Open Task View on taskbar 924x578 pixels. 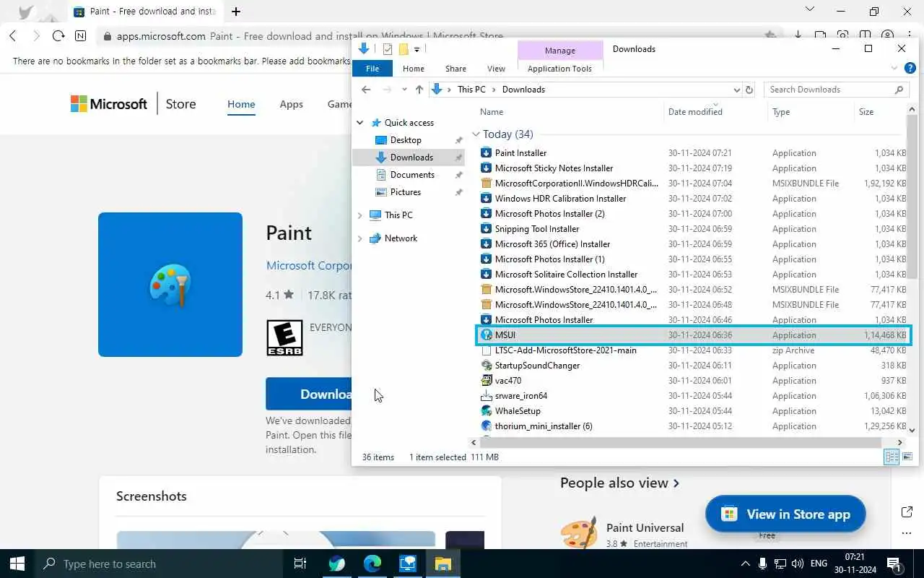300,564
